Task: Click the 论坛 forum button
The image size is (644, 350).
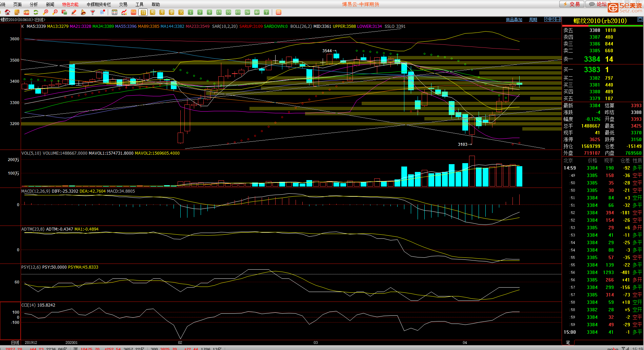Action: (x=598, y=4)
